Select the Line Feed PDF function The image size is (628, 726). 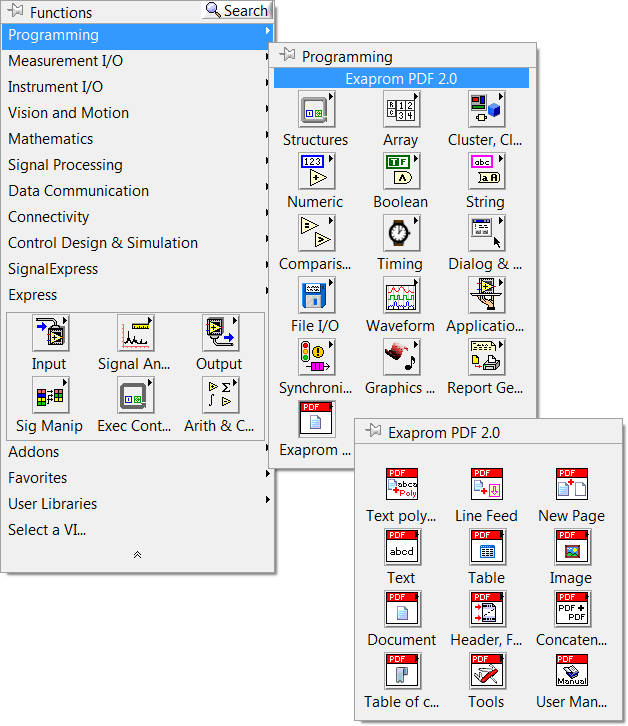[487, 484]
